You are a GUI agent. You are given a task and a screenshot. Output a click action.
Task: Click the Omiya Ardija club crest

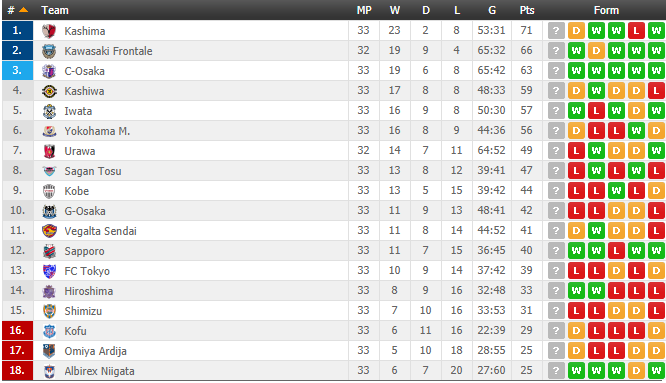pos(49,351)
